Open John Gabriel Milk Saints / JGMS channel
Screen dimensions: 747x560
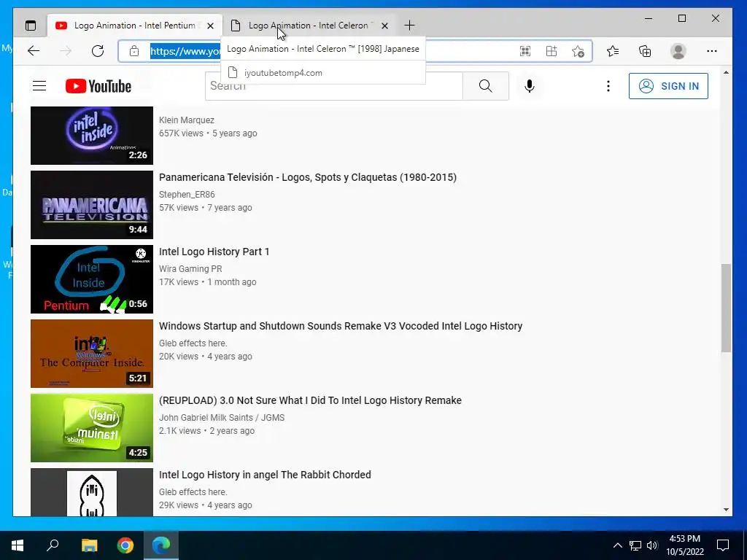coord(222,417)
